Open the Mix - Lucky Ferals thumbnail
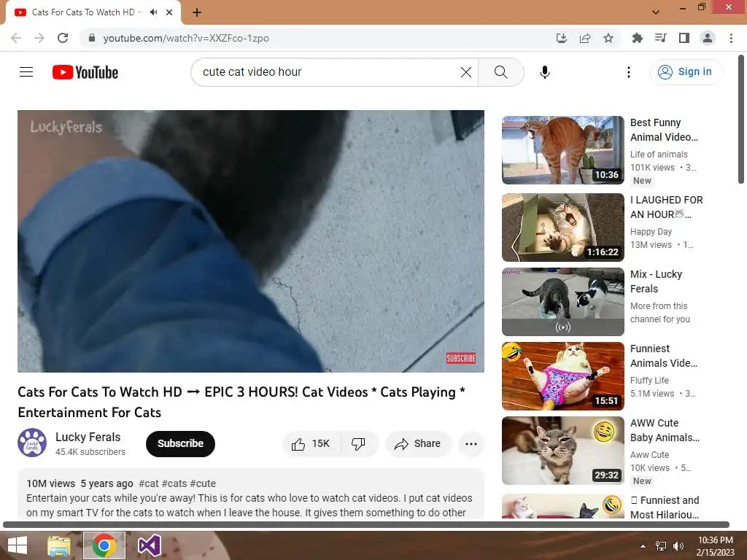Screen dimensions: 747x560 562,301
